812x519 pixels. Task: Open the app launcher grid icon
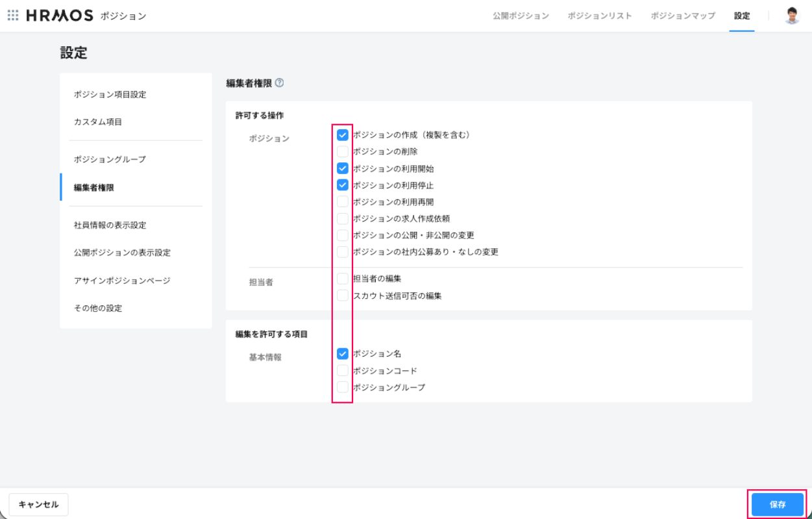click(x=13, y=16)
